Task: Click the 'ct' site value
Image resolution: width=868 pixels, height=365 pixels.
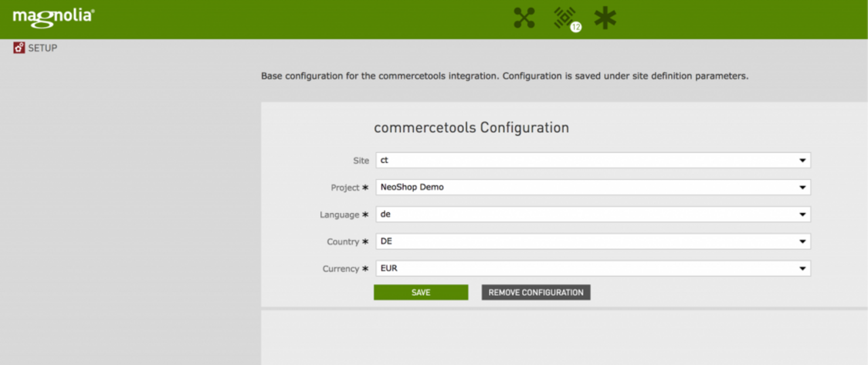Action: 384,161
